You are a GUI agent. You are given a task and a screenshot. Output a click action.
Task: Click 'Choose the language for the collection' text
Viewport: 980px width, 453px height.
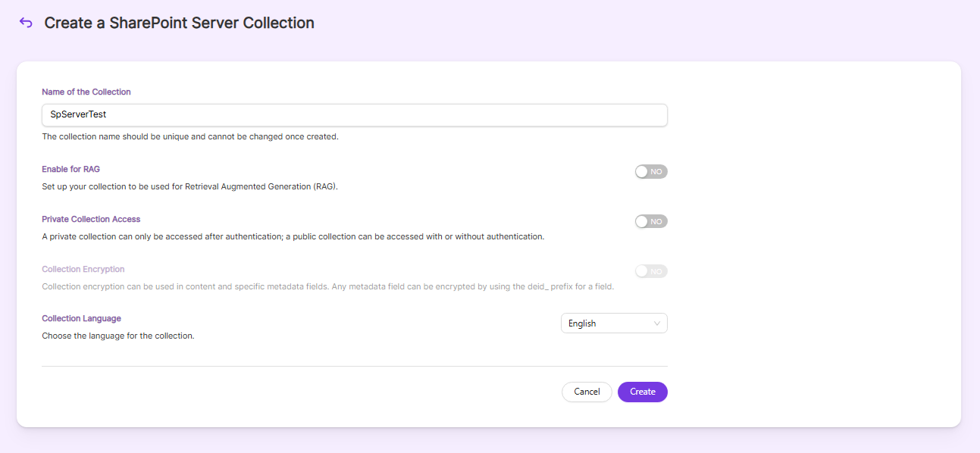tap(118, 336)
